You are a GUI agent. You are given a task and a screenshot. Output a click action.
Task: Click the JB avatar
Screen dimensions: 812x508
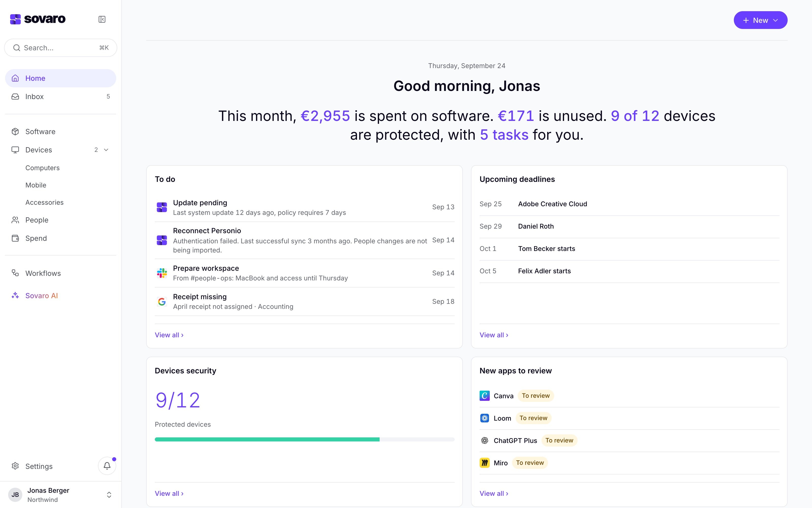point(15,495)
